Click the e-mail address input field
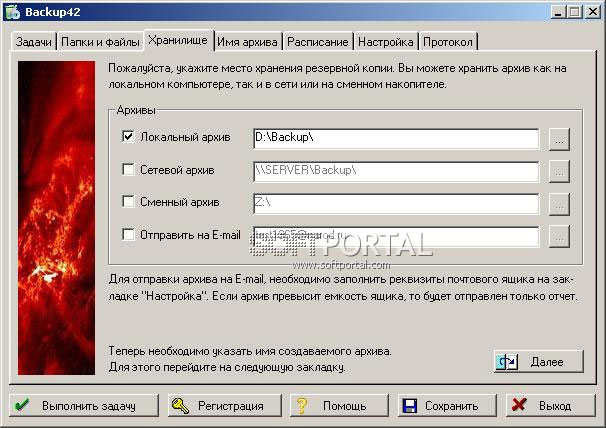The image size is (606, 428). [x=396, y=236]
